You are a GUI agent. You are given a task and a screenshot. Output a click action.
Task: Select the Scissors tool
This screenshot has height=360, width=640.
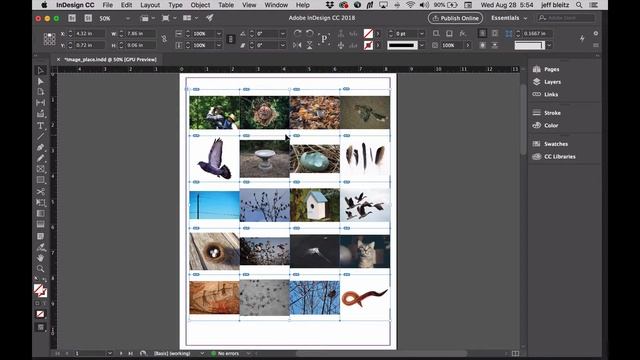[40, 191]
